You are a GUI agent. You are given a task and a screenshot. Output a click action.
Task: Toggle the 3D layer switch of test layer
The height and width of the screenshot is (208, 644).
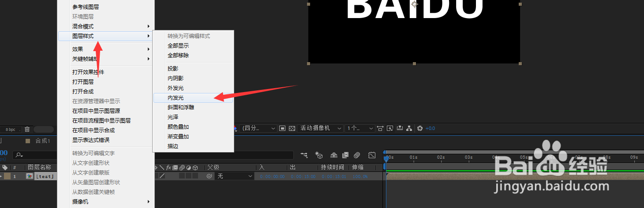pos(195,176)
